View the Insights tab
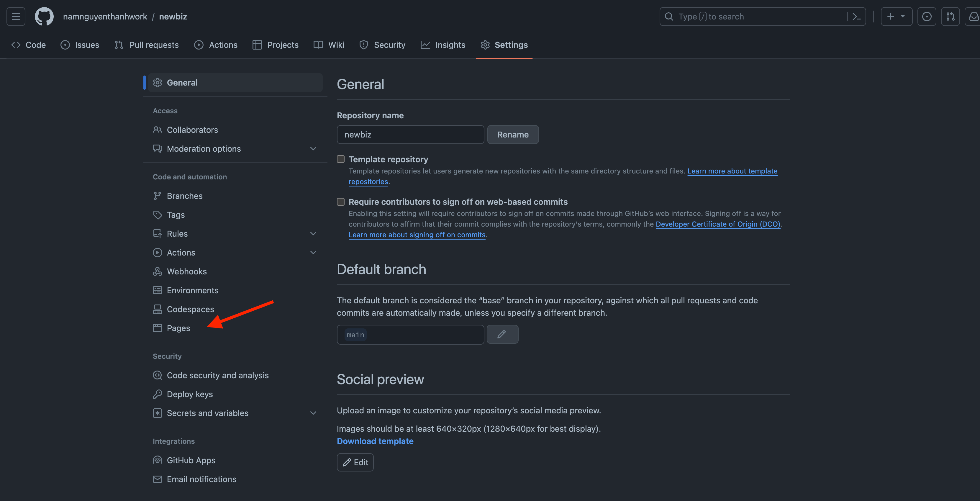The image size is (980, 501). (443, 45)
